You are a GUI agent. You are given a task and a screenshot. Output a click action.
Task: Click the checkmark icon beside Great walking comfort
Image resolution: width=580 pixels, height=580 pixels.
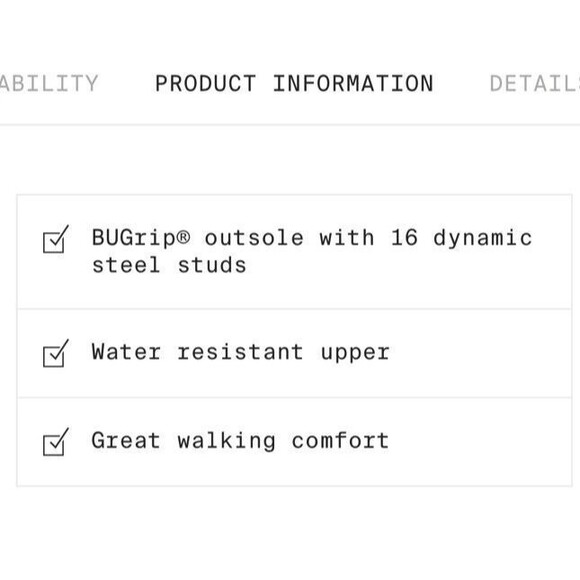pos(56,442)
